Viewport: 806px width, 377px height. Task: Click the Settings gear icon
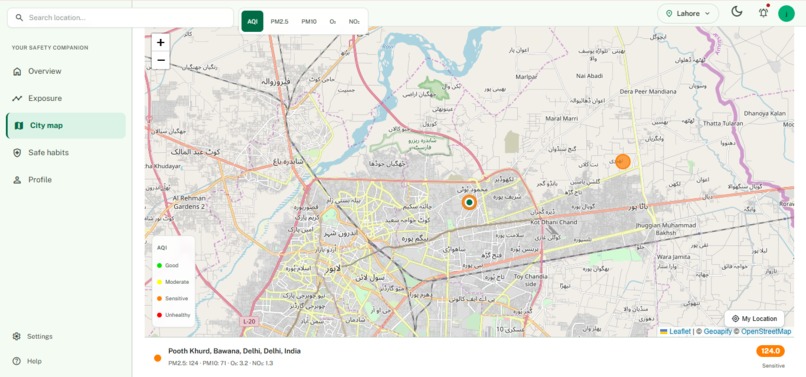(16, 336)
